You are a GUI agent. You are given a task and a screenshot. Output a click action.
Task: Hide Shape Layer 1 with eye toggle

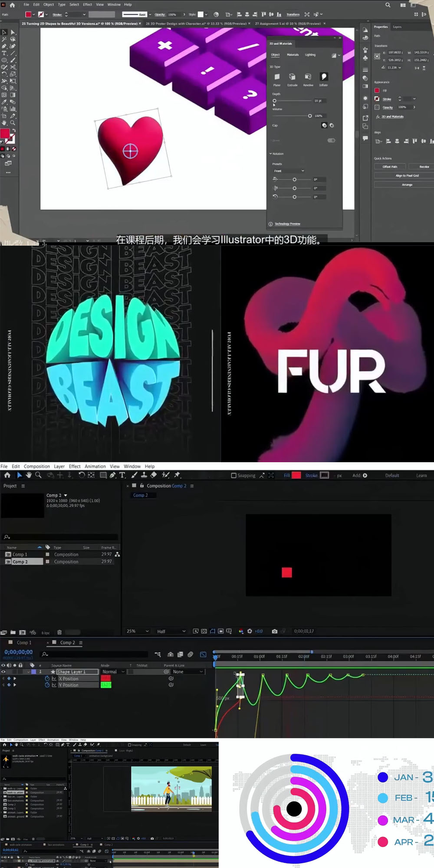3,671
